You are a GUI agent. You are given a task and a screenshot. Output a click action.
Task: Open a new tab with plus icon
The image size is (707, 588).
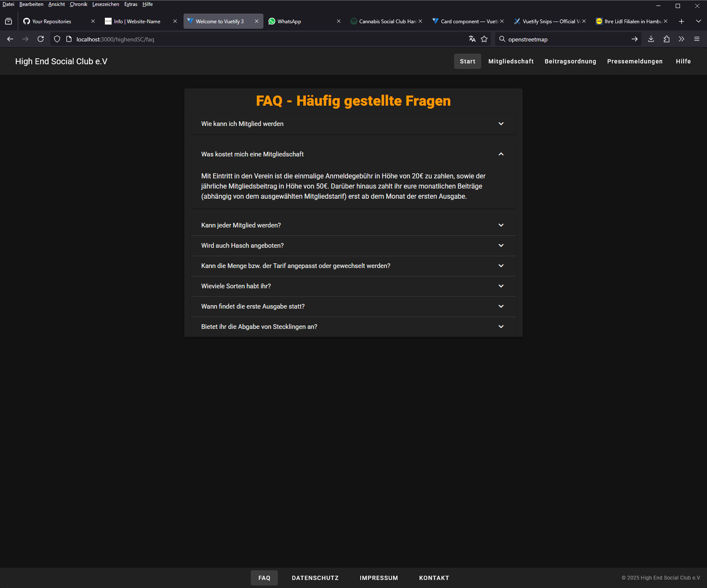click(x=681, y=21)
